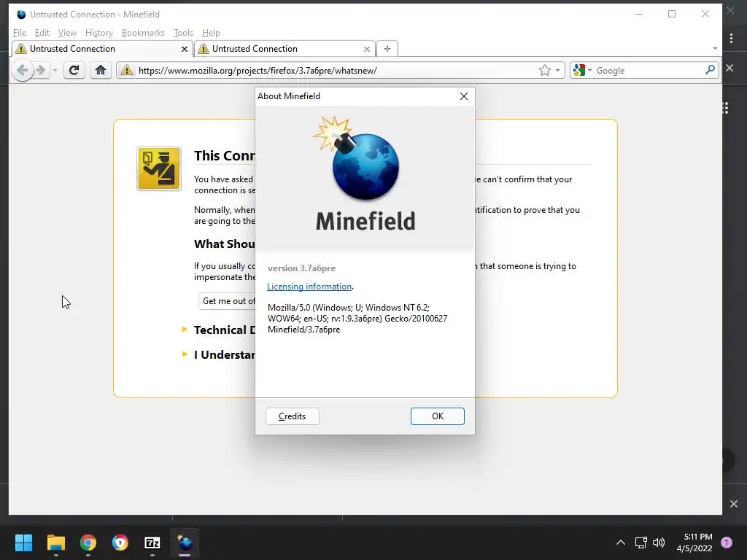The width and height of the screenshot is (747, 560).
Task: Open the list all tabs dropdown
Action: point(715,49)
